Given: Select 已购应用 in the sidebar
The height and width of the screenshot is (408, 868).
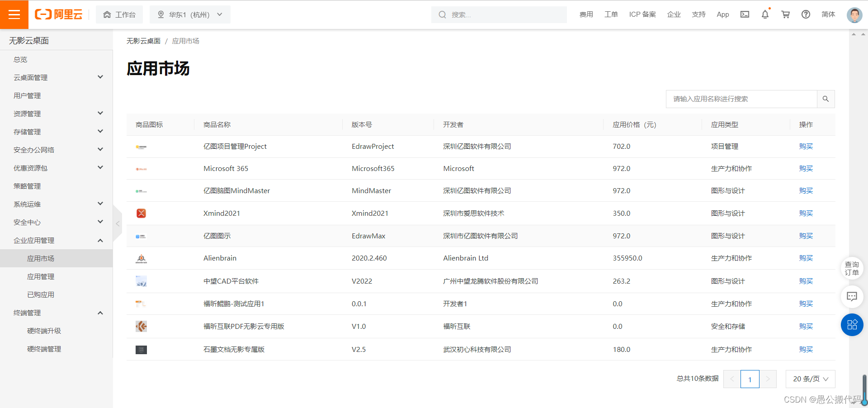Looking at the screenshot, I should pyautogui.click(x=57, y=294).
